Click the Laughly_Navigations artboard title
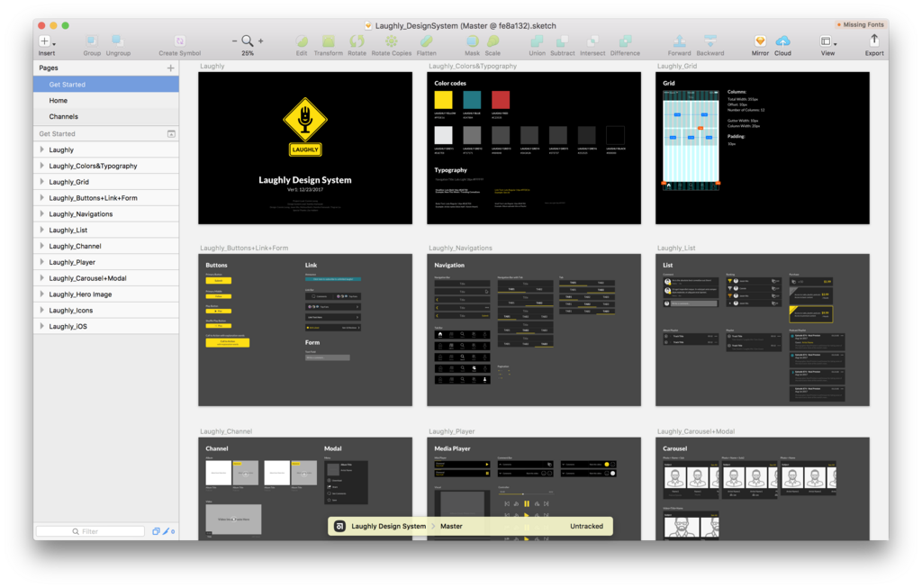 click(x=460, y=249)
